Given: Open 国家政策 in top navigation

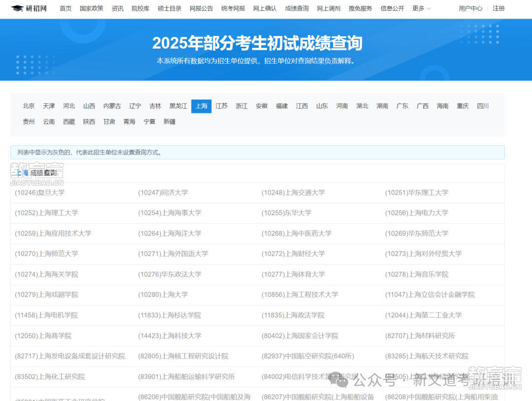Looking at the screenshot, I should (92, 8).
